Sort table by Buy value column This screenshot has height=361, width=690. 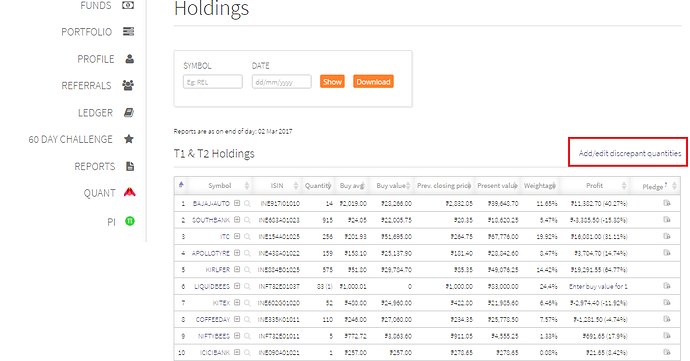click(x=392, y=186)
